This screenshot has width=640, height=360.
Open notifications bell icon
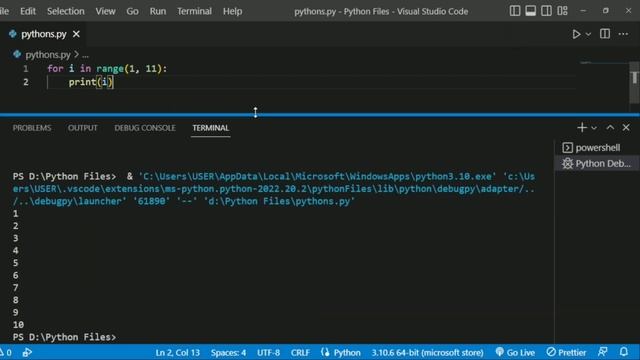click(x=624, y=352)
